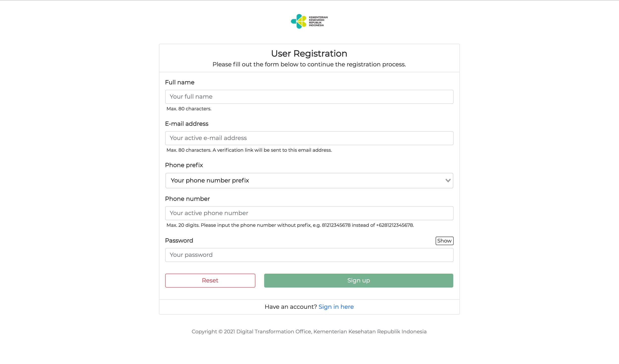
Task: Click the "User Registration" heading
Action: click(x=309, y=53)
